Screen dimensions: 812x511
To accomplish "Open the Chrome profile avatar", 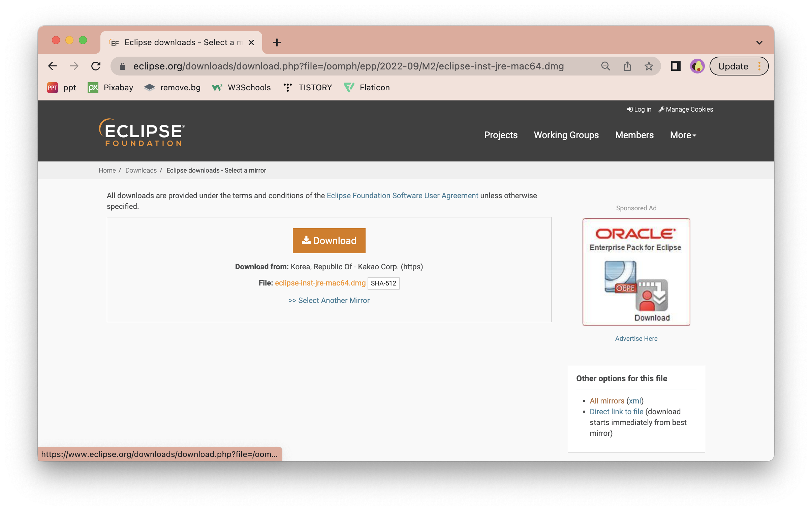I will pos(697,66).
